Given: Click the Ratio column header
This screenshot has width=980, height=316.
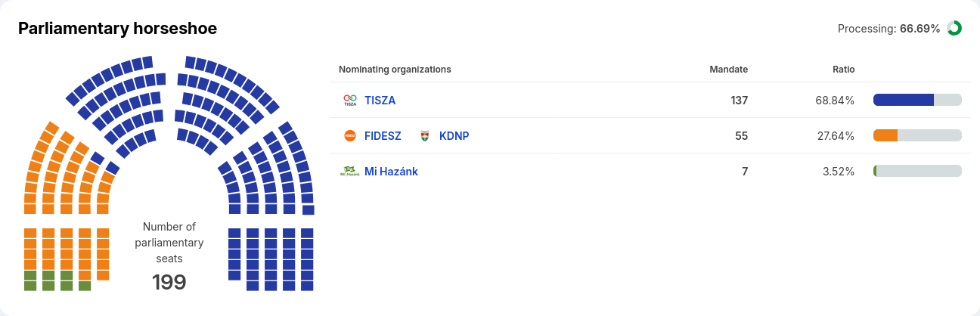Looking at the screenshot, I should [843, 69].
